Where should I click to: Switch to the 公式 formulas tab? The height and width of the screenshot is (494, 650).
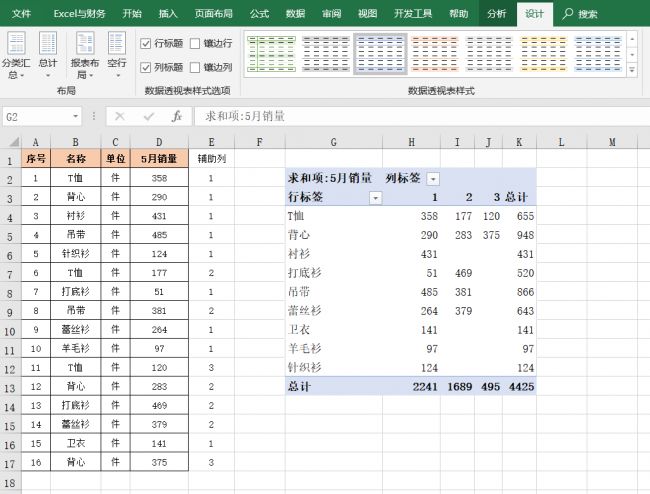point(259,14)
